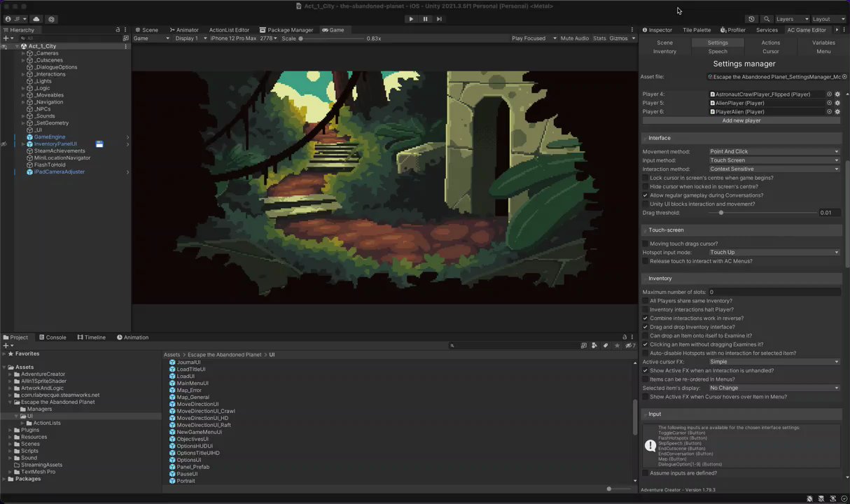Uncheck Drag and drop Inventory interface

tap(646, 327)
